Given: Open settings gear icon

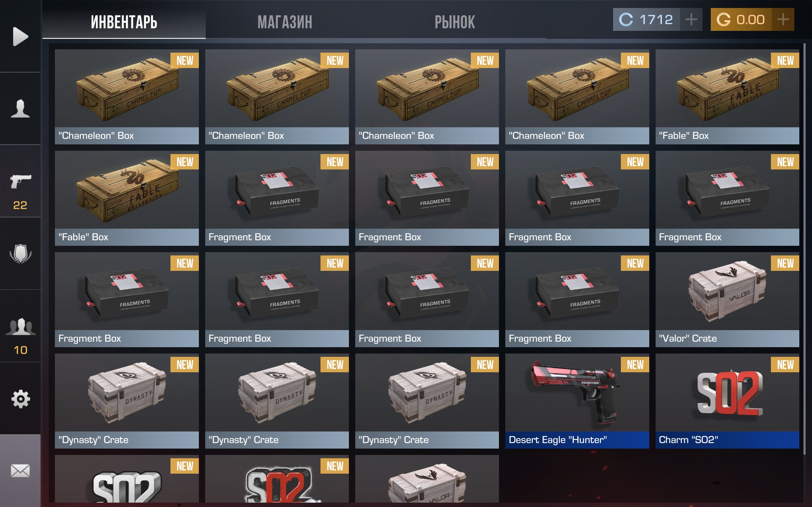Looking at the screenshot, I should click(20, 399).
